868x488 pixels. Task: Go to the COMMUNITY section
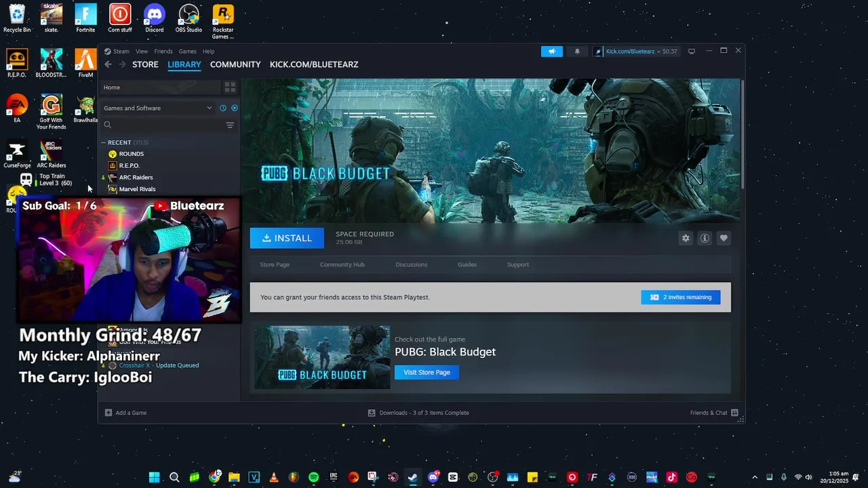click(235, 64)
